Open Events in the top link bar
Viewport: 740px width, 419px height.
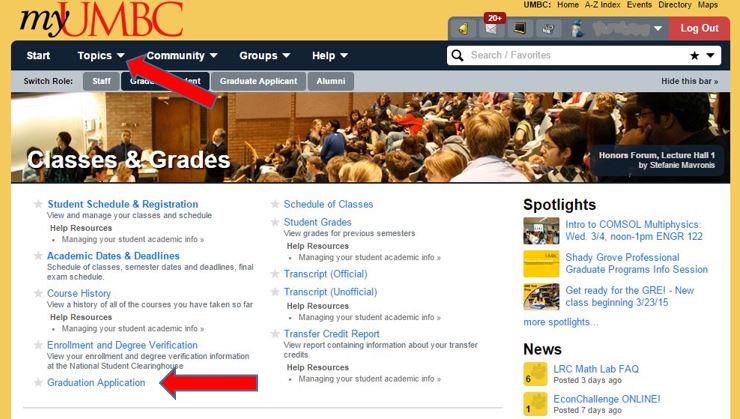(639, 5)
